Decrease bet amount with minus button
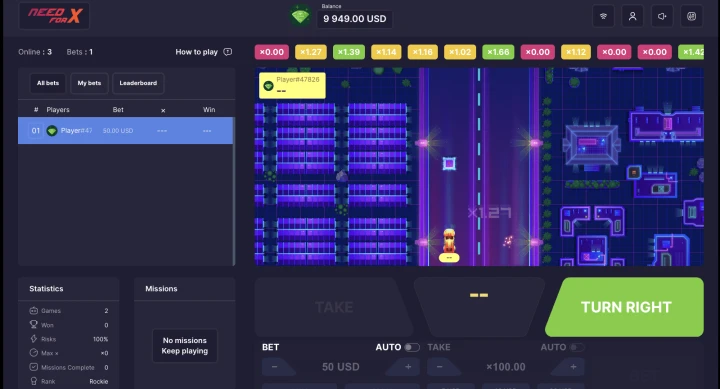 point(276,366)
